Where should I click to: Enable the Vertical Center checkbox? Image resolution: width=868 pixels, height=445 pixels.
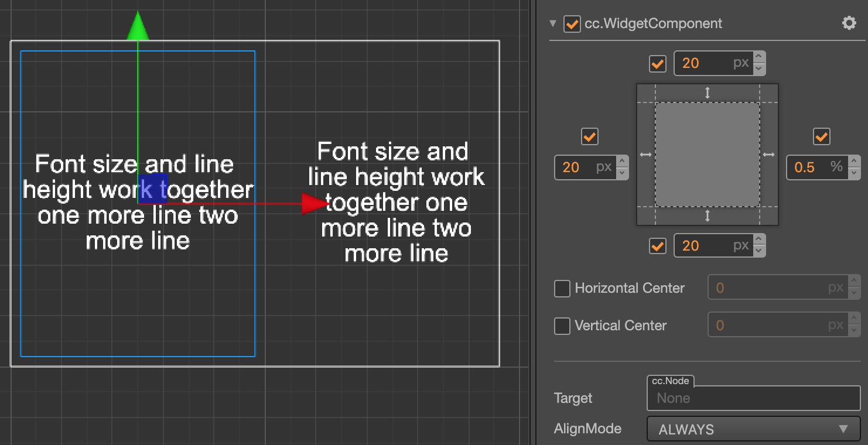coord(562,326)
